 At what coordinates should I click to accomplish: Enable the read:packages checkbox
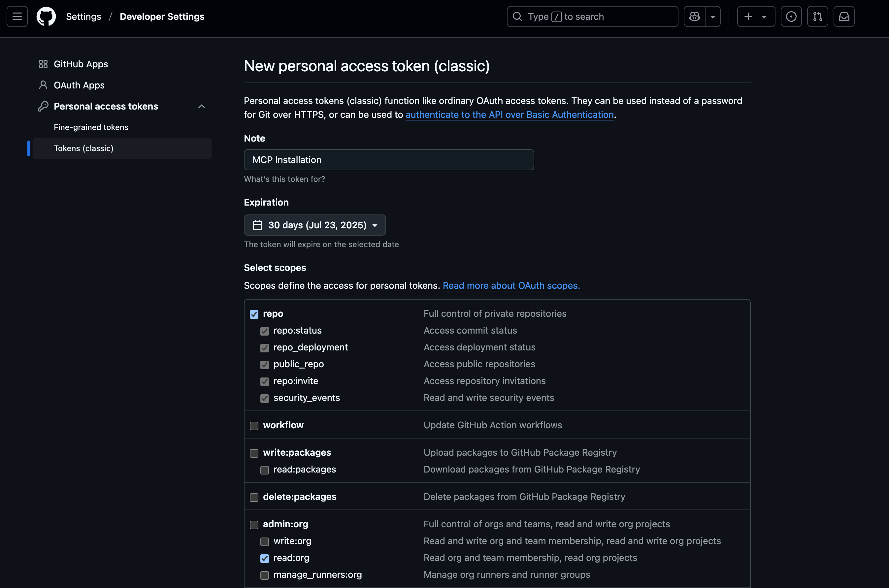pos(265,470)
